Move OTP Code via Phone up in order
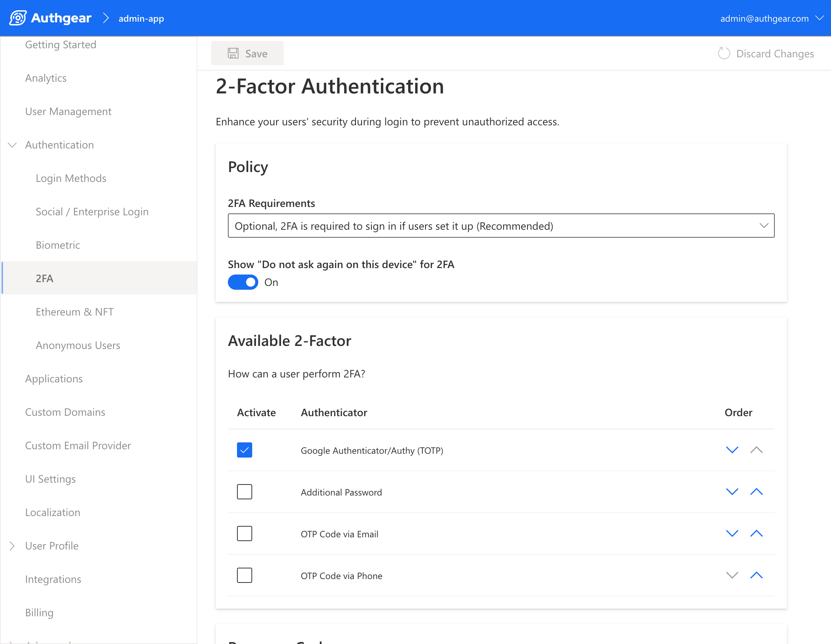The width and height of the screenshot is (831, 644). [x=757, y=575]
